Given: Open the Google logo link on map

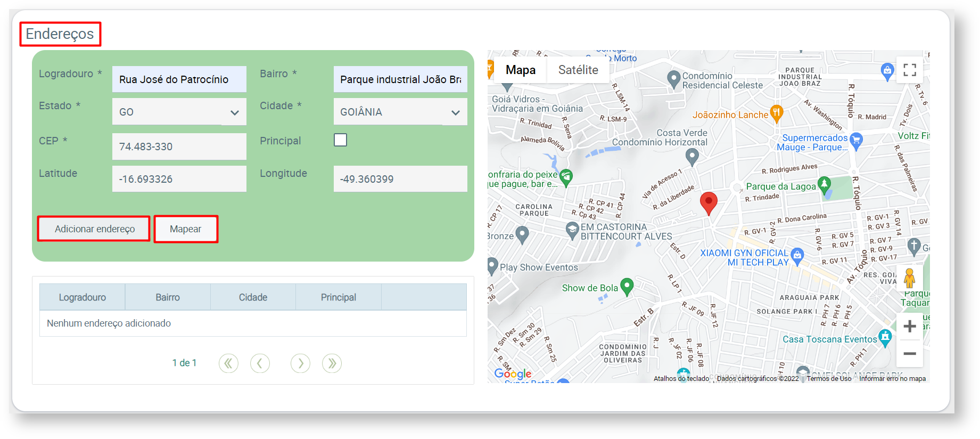Looking at the screenshot, I should [513, 373].
